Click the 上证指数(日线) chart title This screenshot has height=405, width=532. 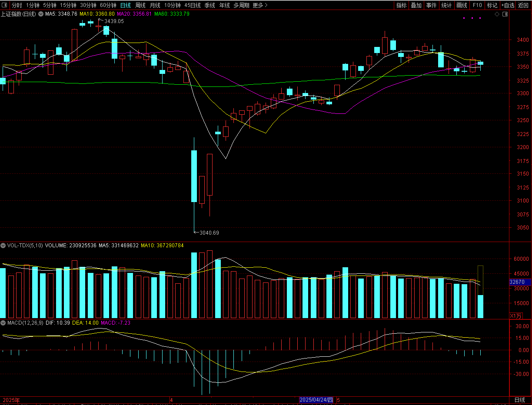coord(19,14)
